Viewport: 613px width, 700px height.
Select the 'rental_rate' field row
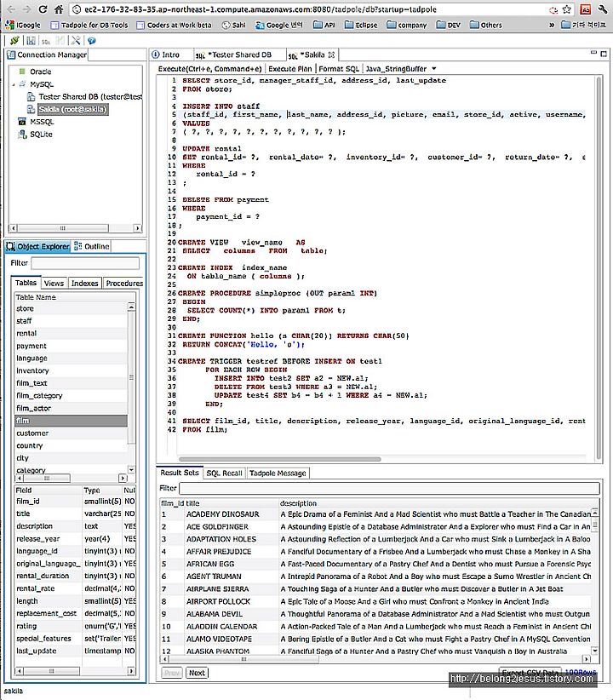[x=75, y=588]
